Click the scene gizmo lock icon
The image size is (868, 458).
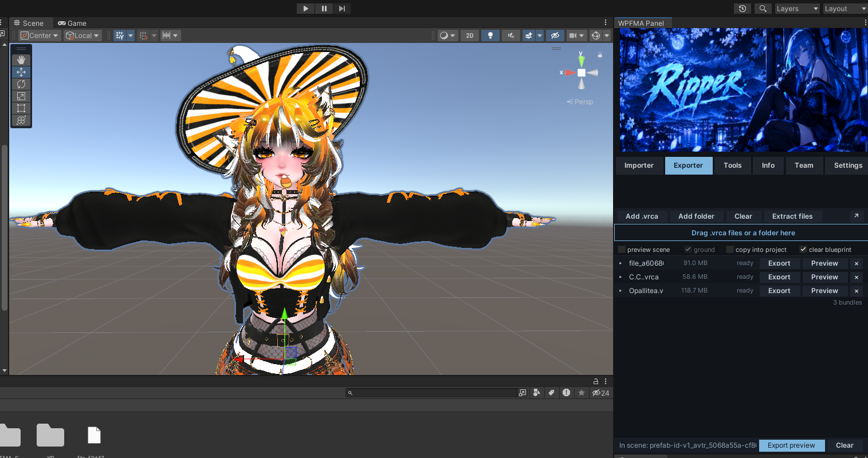[x=600, y=55]
